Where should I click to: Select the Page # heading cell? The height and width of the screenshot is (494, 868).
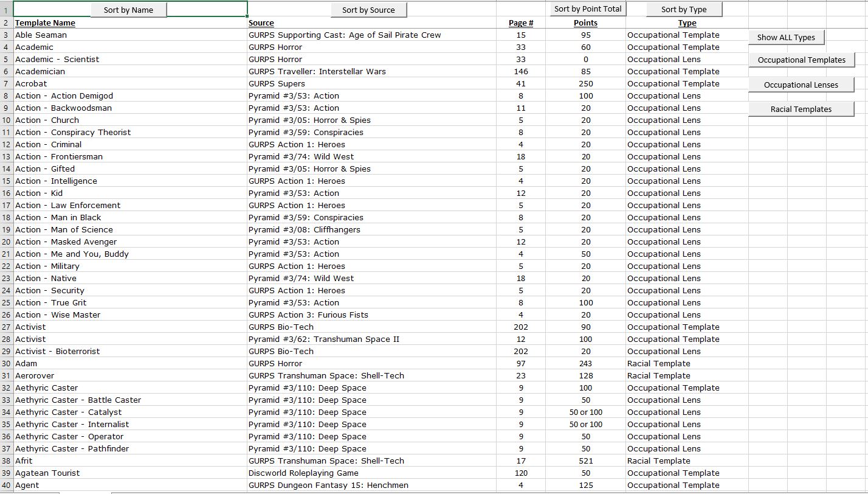[x=521, y=23]
